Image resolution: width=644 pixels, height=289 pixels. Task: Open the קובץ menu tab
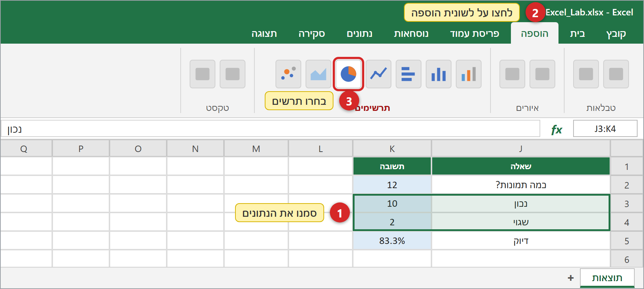pos(616,34)
